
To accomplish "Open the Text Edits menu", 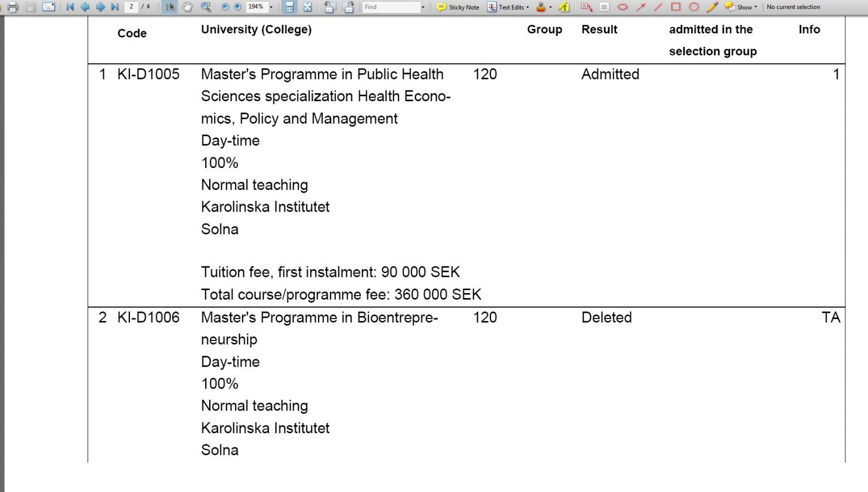I will (509, 7).
